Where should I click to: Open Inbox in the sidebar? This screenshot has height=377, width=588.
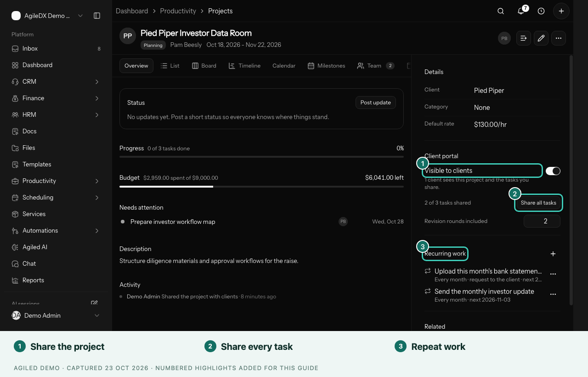(56, 48)
